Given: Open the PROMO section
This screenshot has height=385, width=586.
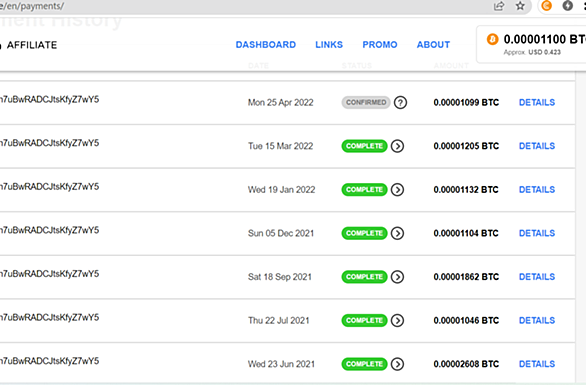Looking at the screenshot, I should click(x=380, y=45).
